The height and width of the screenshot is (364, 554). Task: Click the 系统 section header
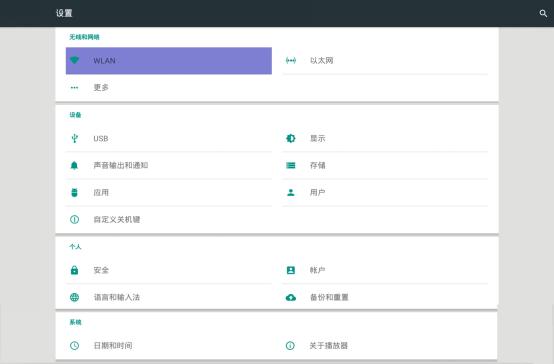pyautogui.click(x=75, y=322)
